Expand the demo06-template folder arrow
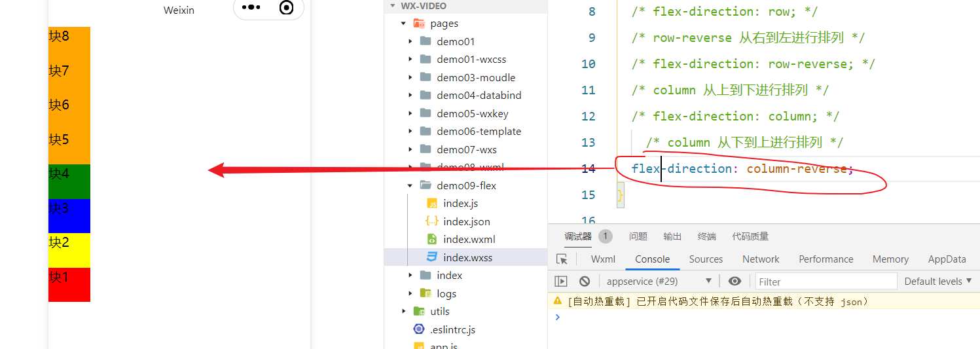980x349 pixels. 410,131
